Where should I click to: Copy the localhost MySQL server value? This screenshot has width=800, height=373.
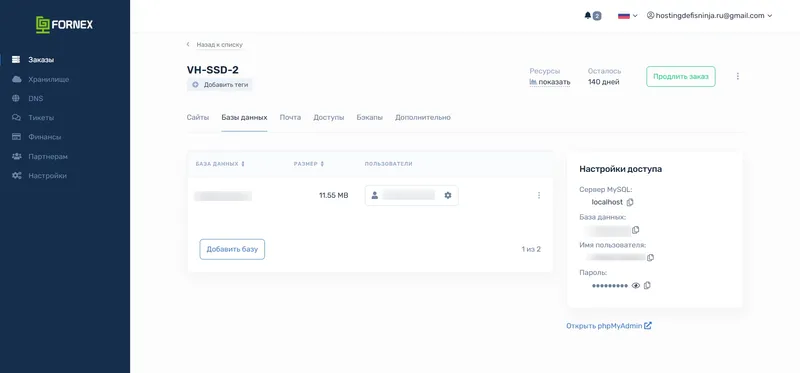(630, 203)
